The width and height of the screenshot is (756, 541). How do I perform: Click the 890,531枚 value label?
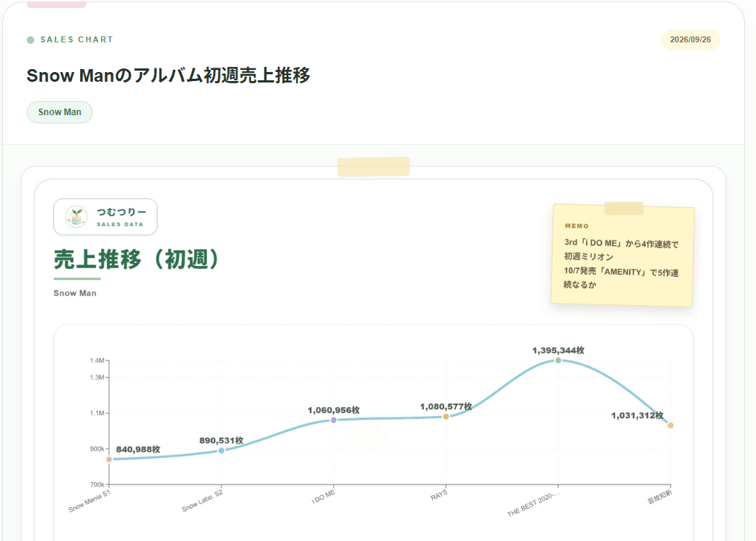pyautogui.click(x=221, y=441)
